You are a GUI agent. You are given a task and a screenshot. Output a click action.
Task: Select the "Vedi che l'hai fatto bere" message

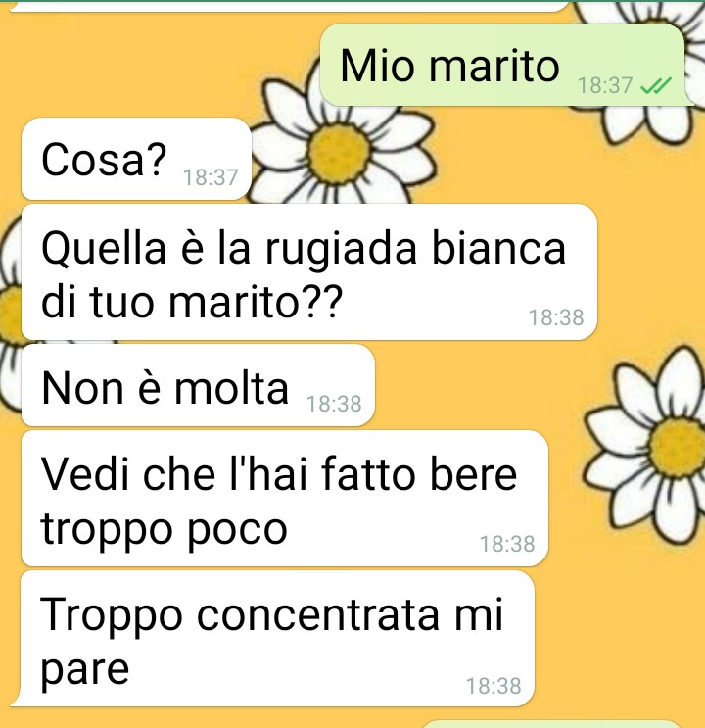[x=285, y=499]
